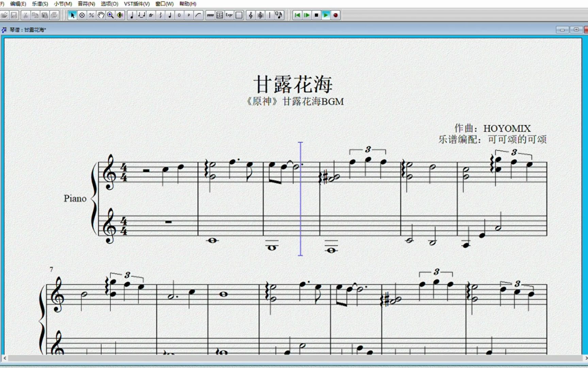This screenshot has height=368, width=588.
Task: Select the magnifier zoom tool
Action: point(110,15)
